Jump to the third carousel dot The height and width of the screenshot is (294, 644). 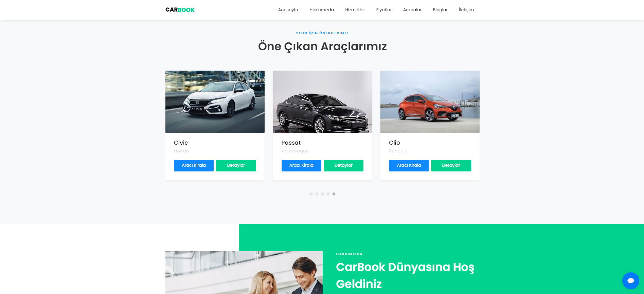pos(322,194)
